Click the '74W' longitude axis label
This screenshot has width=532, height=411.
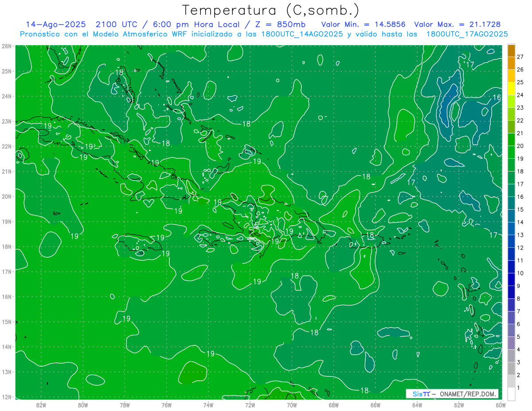coord(208,405)
